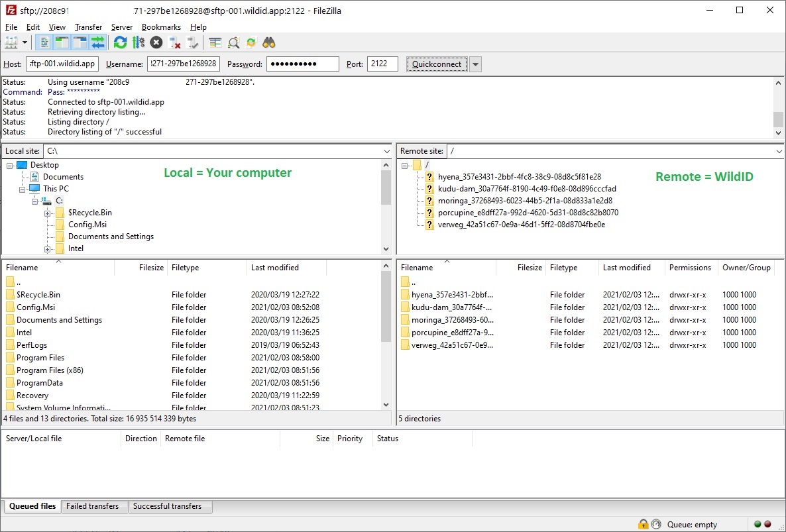The height and width of the screenshot is (532, 786).
Task: Click the moringa folder icon in remote file list
Action: pyautogui.click(x=405, y=319)
